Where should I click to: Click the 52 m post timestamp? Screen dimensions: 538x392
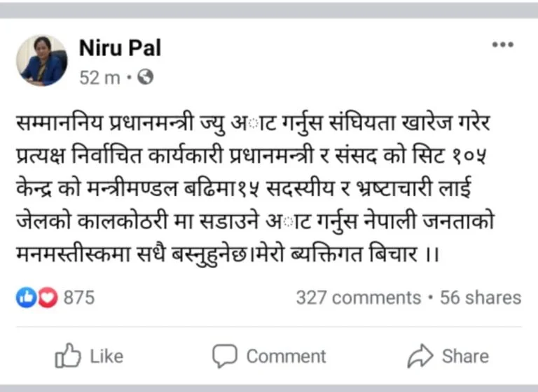99,77
